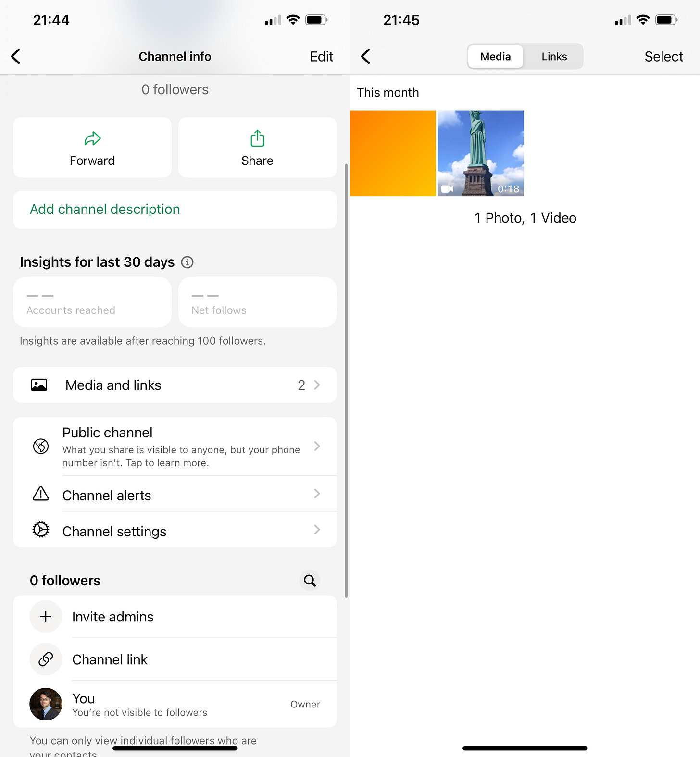Open Channel settings chevron
The height and width of the screenshot is (757, 700).
(317, 530)
